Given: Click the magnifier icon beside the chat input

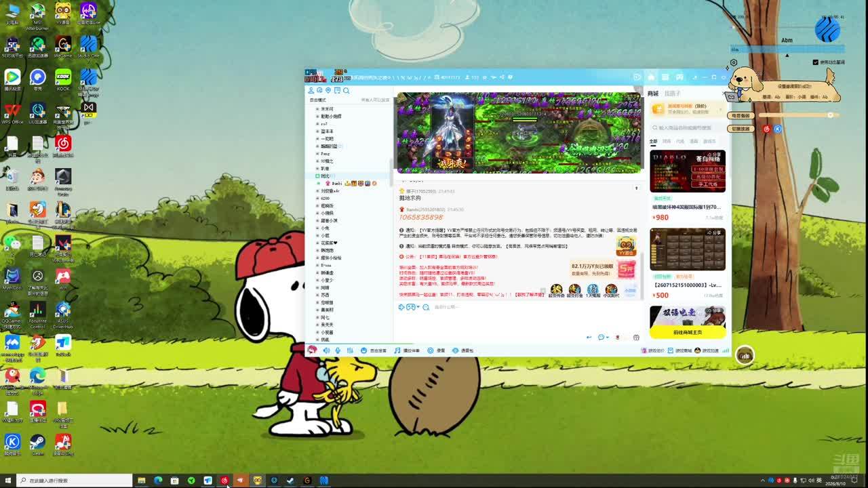Looking at the screenshot, I should [x=426, y=307].
